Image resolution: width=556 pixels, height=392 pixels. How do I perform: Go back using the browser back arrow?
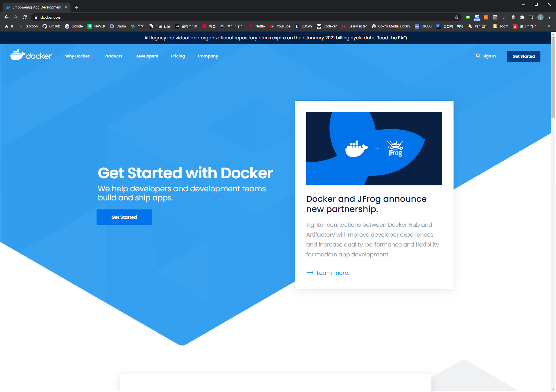click(x=7, y=17)
